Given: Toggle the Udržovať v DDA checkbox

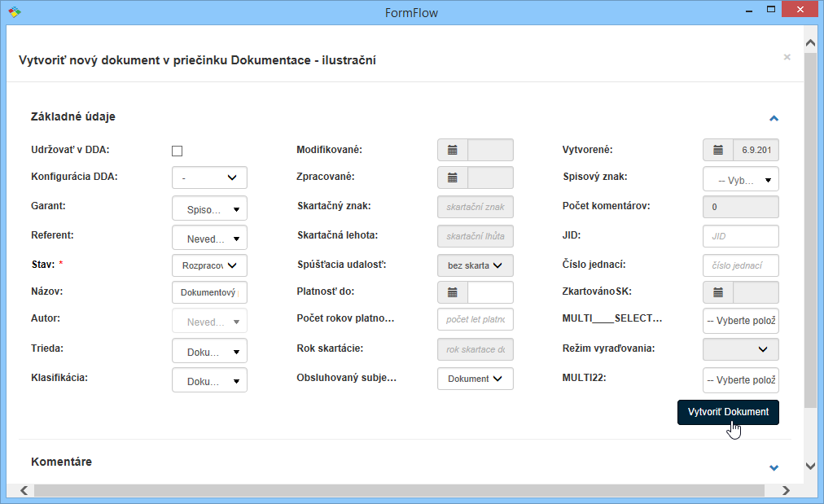Looking at the screenshot, I should click(177, 151).
